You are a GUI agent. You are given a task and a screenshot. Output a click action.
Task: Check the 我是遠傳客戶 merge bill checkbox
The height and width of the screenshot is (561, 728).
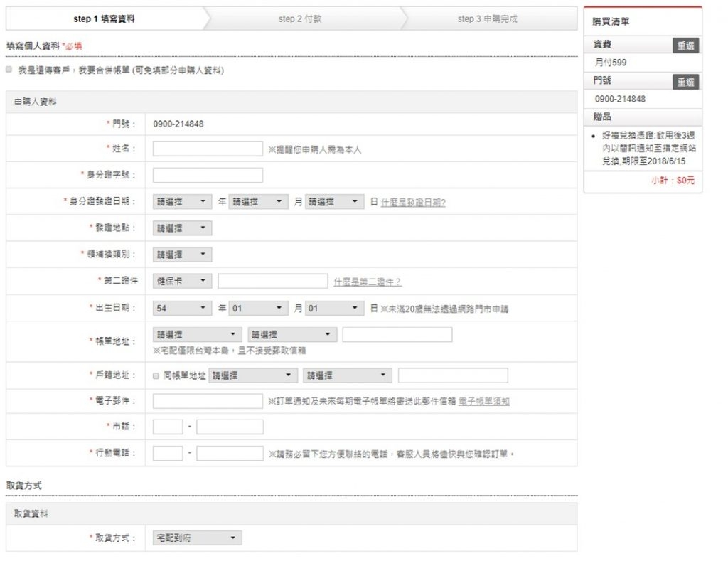pyautogui.click(x=9, y=70)
